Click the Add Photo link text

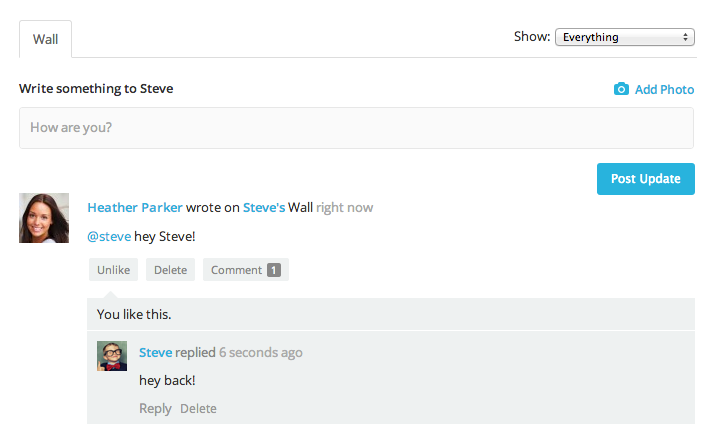pyautogui.click(x=664, y=89)
